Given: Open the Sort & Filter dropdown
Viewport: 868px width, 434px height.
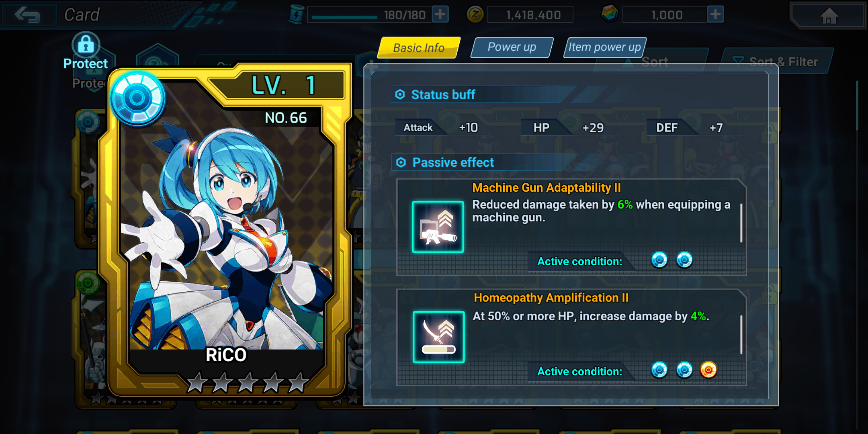Looking at the screenshot, I should pos(776,62).
